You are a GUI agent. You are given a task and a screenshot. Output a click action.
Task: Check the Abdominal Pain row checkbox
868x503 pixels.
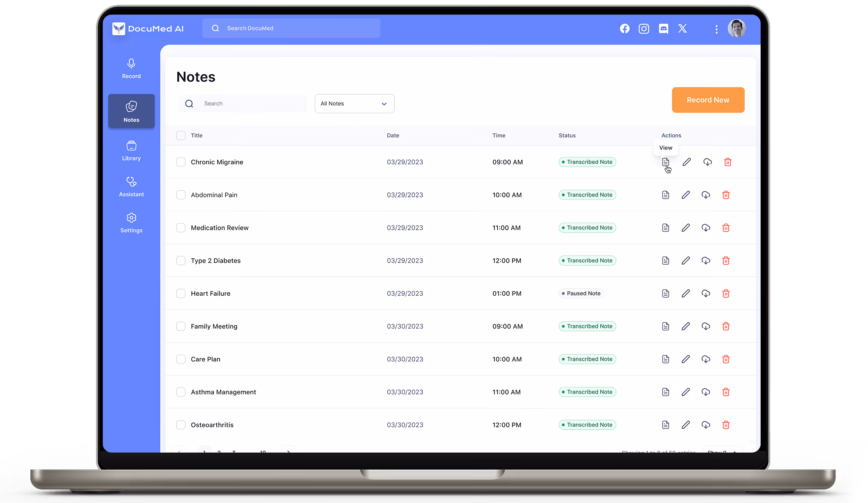click(181, 195)
